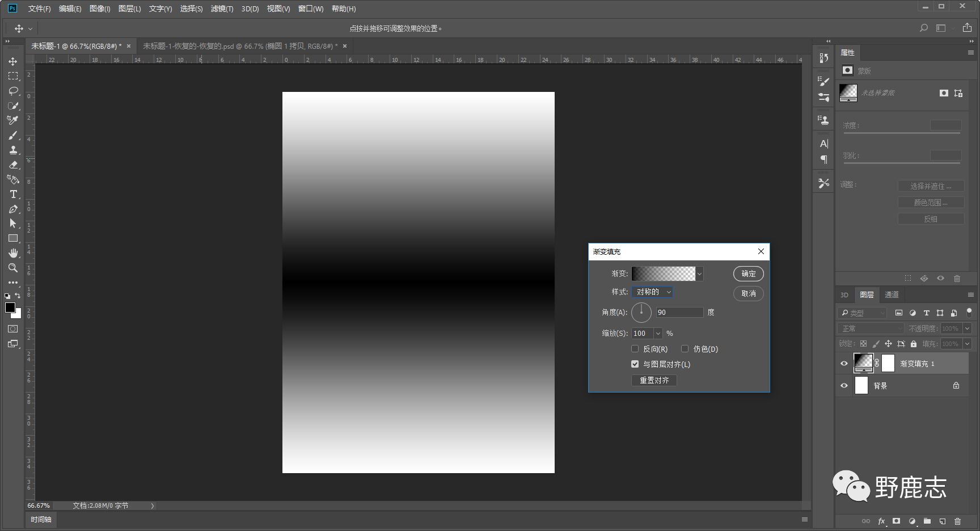Click the 确定 OK button

[748, 274]
